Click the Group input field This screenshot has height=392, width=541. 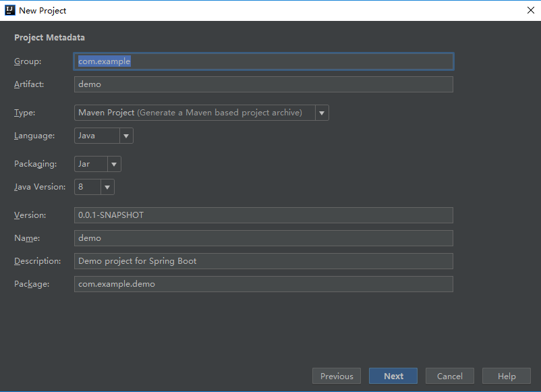263,61
